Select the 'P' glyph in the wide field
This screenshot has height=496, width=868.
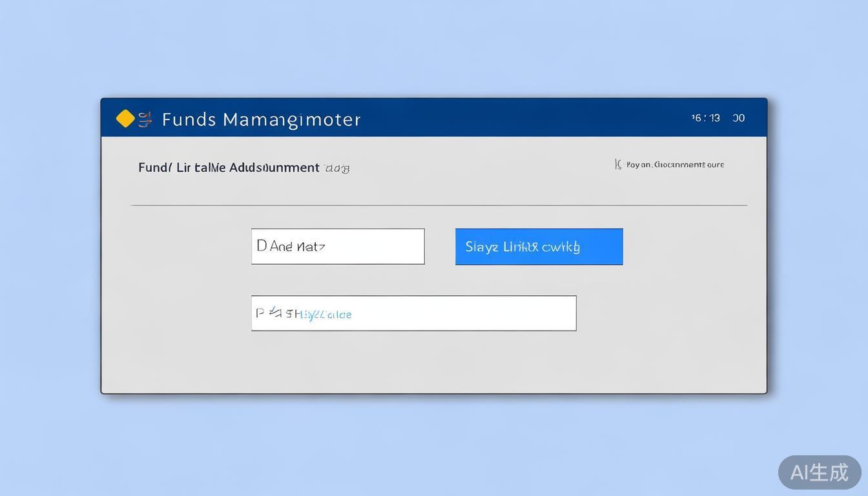(260, 313)
